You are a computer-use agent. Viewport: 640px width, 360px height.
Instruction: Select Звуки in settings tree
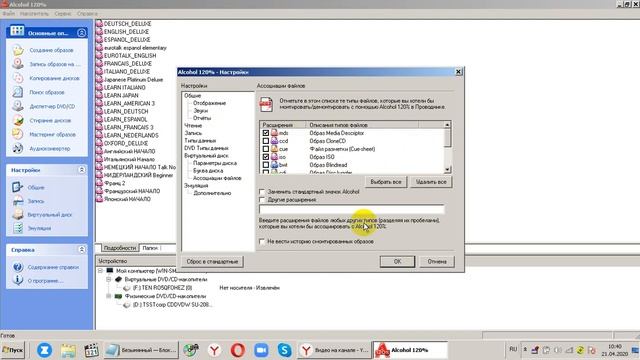pyautogui.click(x=200, y=111)
